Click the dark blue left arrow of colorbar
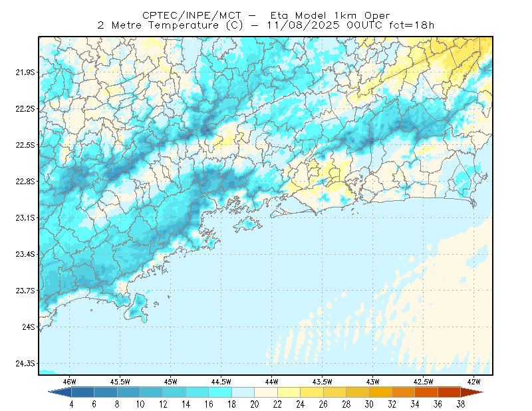532x411 pixels. click(60, 392)
